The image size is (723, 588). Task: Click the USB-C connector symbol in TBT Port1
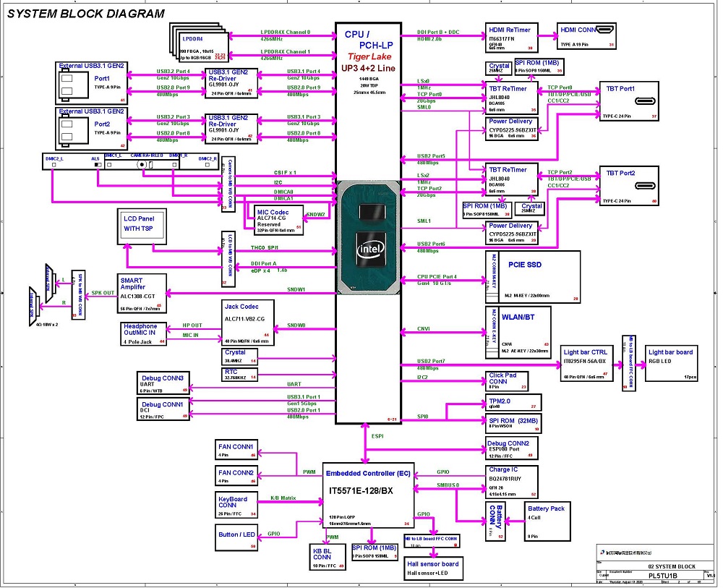tap(645, 101)
